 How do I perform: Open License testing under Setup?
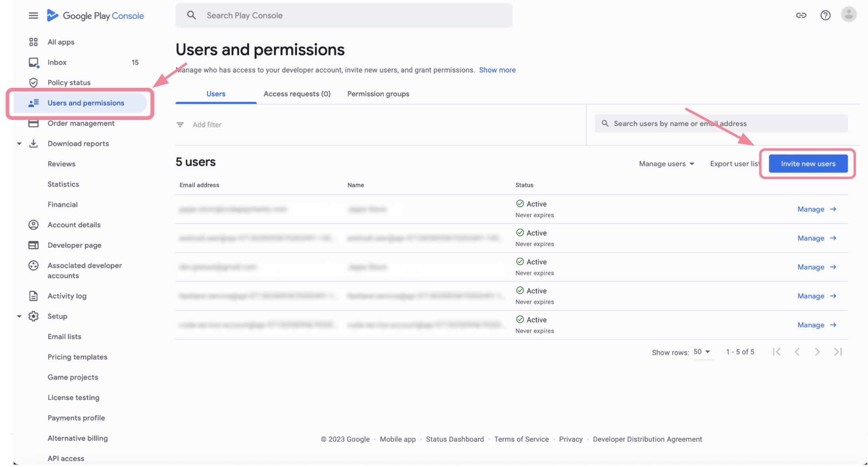(73, 398)
